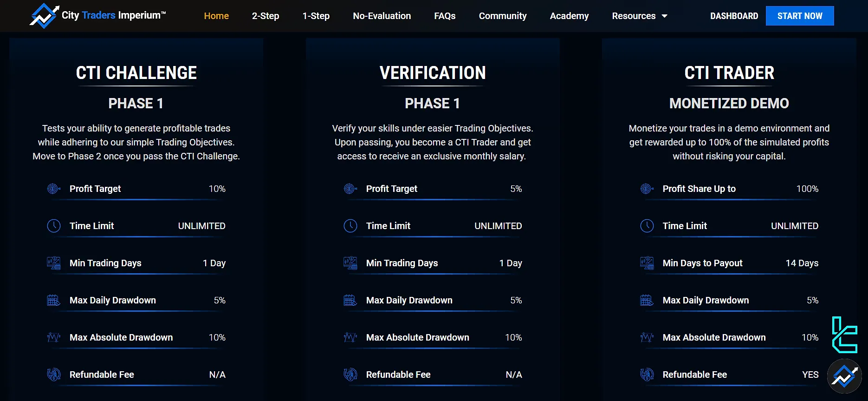Screen dimensions: 868x401
Task: Click the N/A Refundable Fee value in Verification
Action: 514,375
